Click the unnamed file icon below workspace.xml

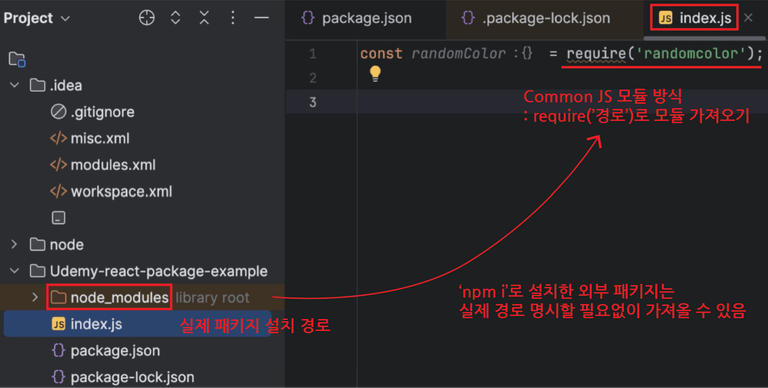pyautogui.click(x=58, y=218)
